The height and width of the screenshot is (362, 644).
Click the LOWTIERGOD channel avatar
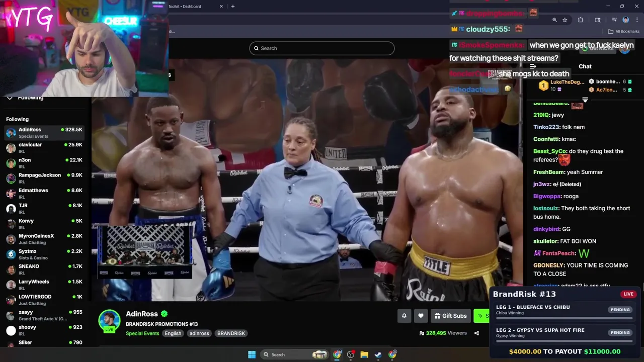tap(11, 300)
